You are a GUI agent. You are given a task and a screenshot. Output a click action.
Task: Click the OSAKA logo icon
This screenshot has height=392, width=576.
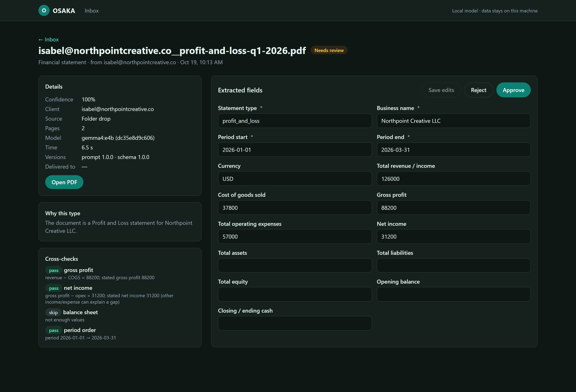coord(44,10)
